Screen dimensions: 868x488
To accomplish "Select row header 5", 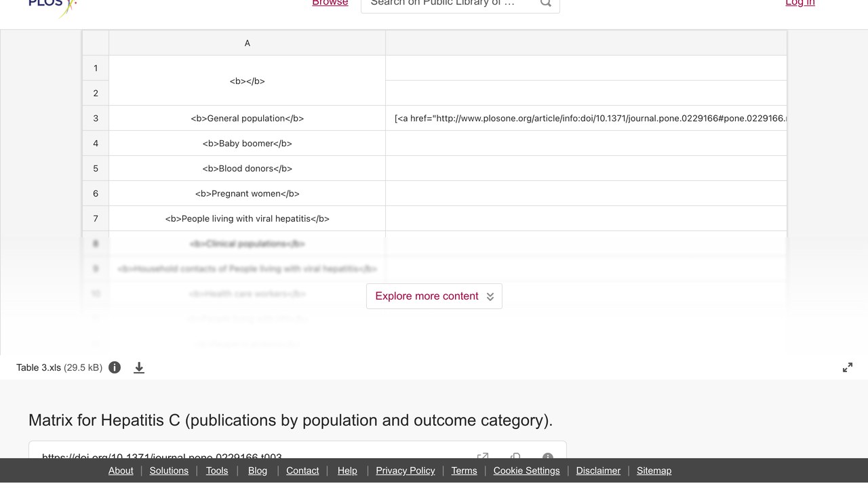I will (96, 168).
